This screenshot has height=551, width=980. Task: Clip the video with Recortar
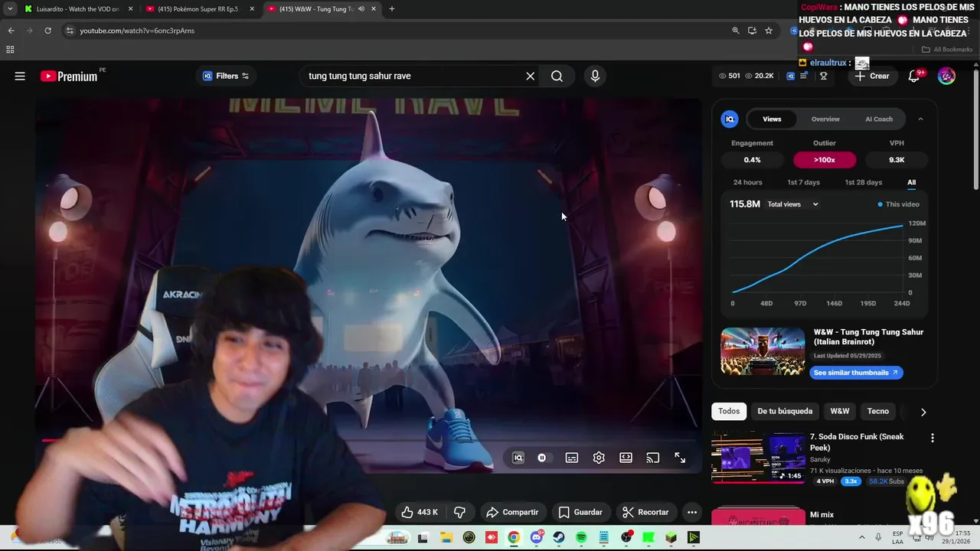tap(645, 512)
